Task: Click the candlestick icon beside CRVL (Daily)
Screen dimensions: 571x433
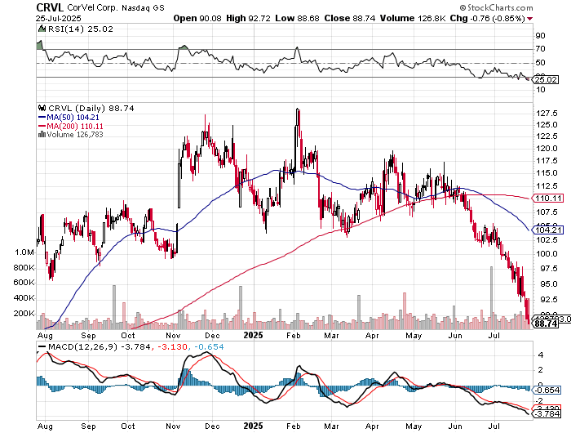Action: [42, 108]
